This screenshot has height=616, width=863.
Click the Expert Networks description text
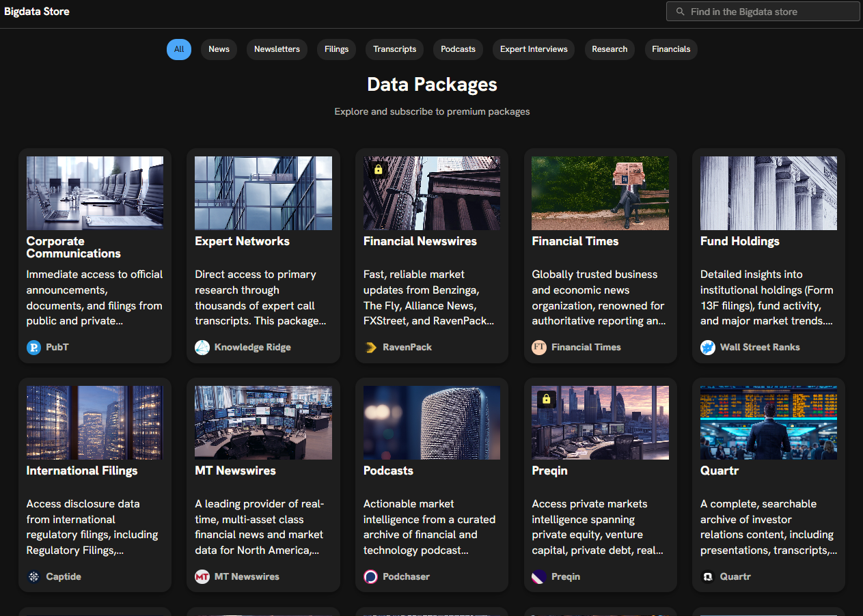coord(260,298)
